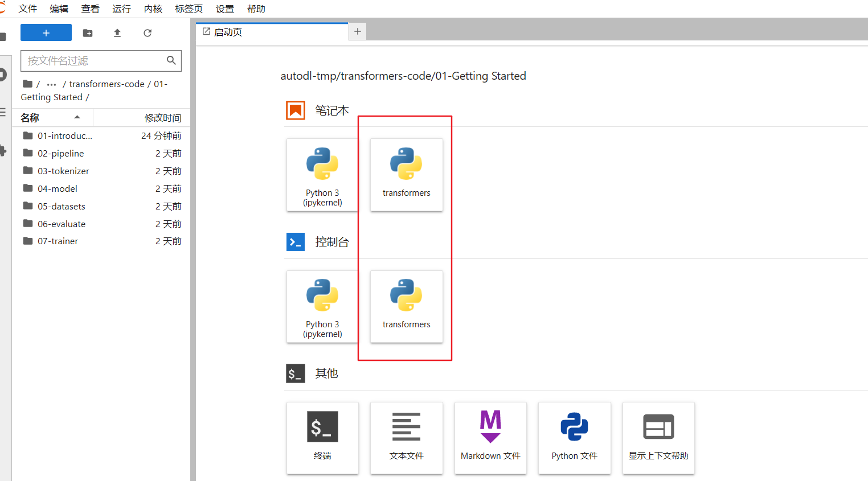Launch the 终端 terminal
868x481 pixels.
coord(322,438)
